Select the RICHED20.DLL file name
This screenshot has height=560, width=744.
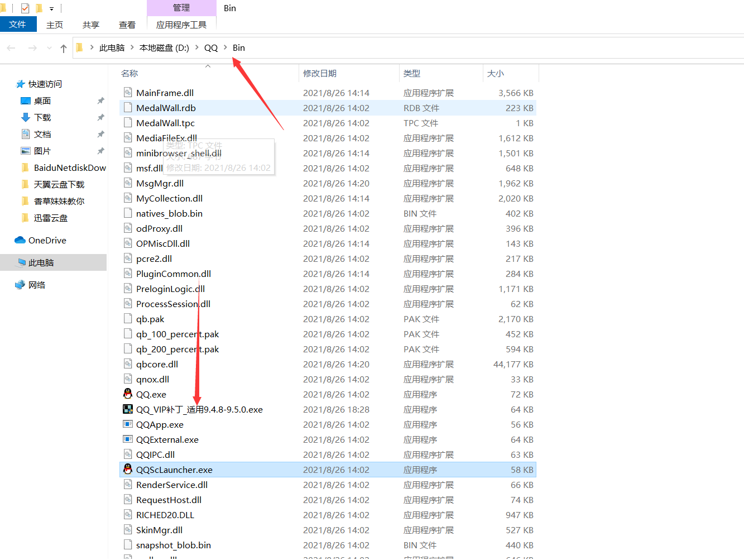165,515
